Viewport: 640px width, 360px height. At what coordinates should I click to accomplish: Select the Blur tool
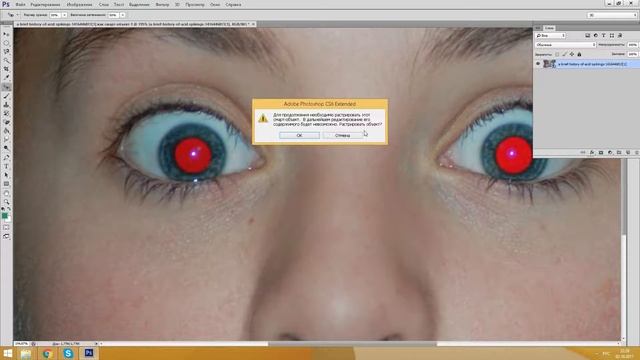(x=6, y=140)
